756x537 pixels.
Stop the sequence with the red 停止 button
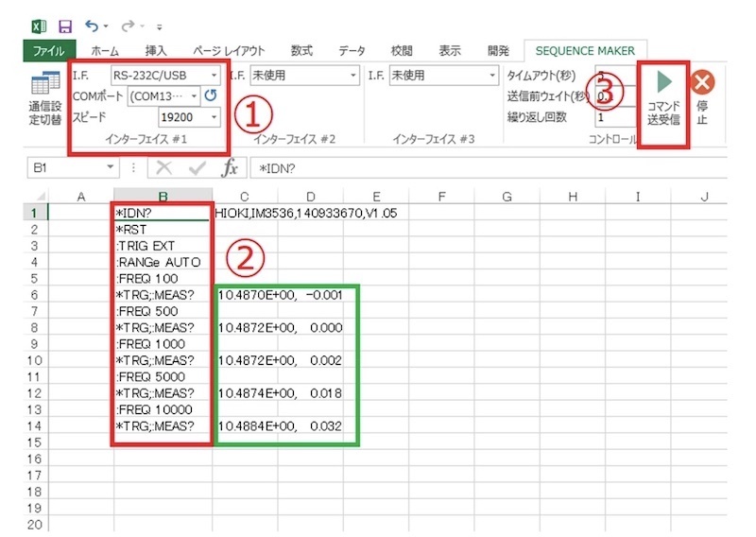click(702, 97)
